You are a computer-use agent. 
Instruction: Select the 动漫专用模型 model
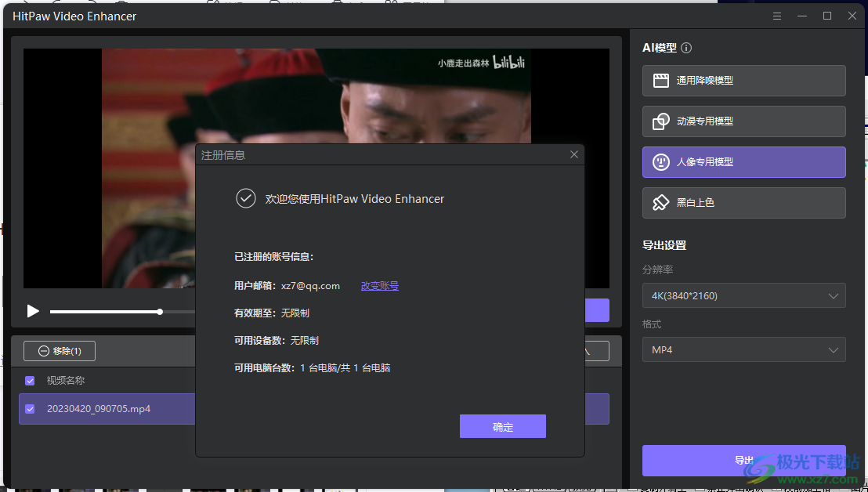tap(744, 121)
